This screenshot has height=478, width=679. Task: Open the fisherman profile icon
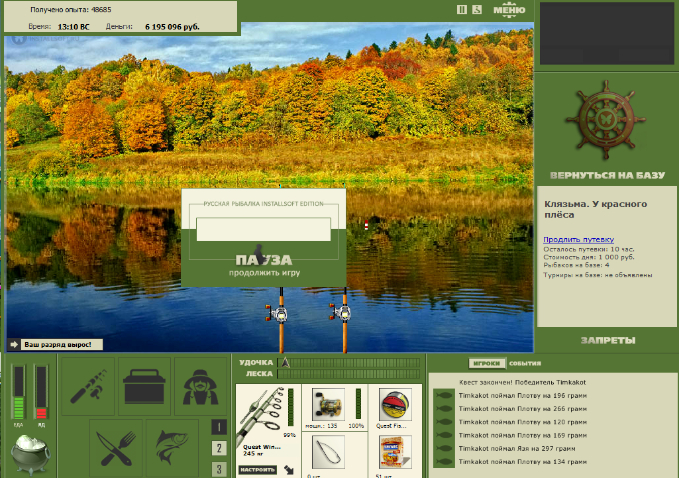[x=200, y=386]
